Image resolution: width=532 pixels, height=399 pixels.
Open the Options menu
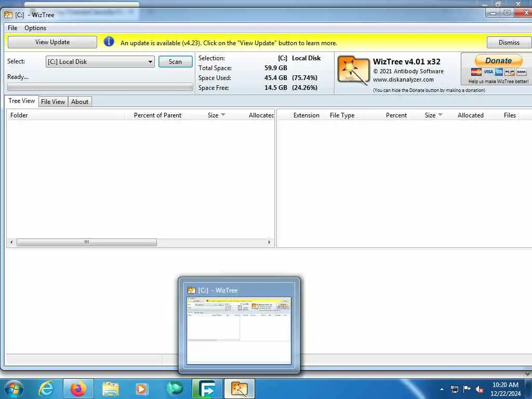tap(35, 28)
